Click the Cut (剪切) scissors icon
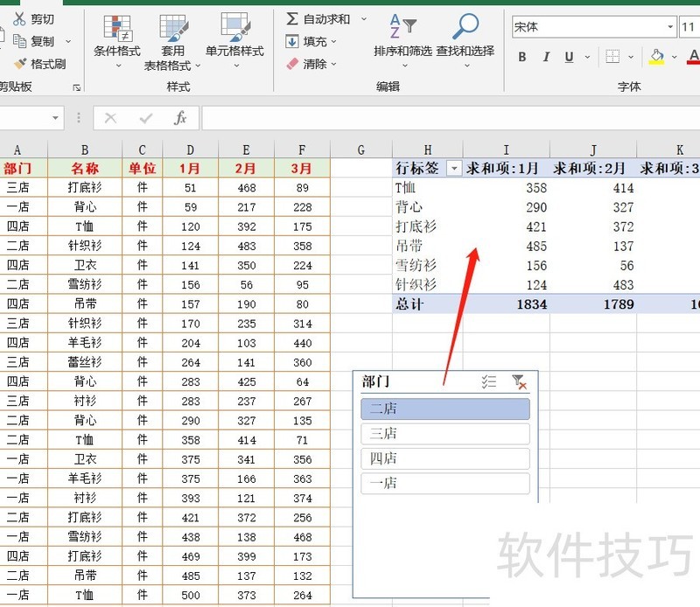 pyautogui.click(x=19, y=18)
